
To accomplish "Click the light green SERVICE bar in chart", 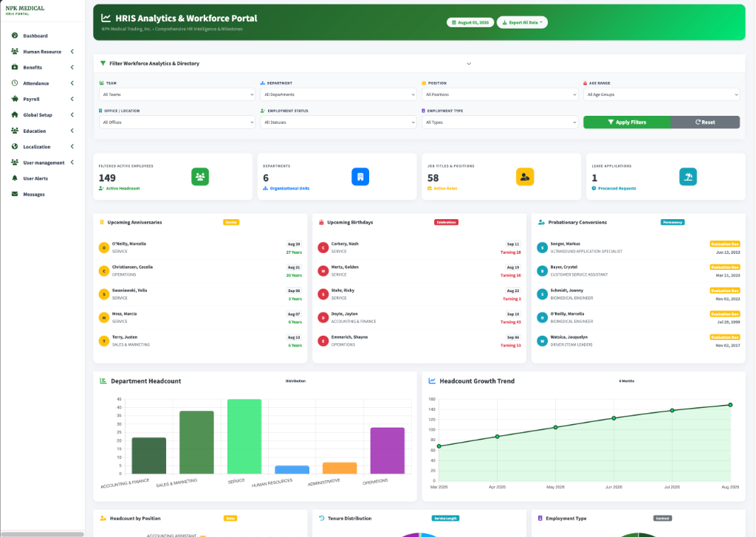I will coord(244,437).
